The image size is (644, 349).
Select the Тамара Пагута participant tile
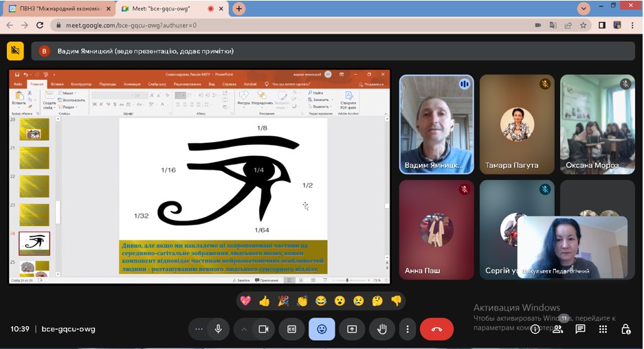point(517,124)
